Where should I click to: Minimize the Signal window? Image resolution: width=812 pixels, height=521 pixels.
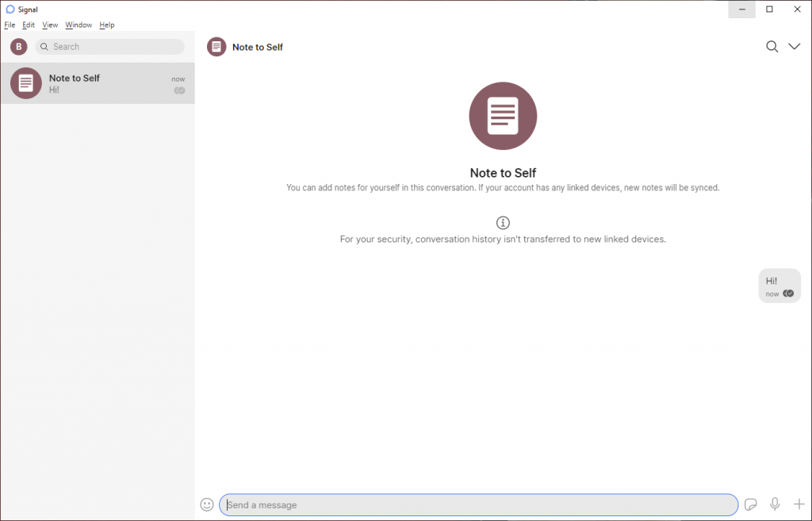coord(741,10)
